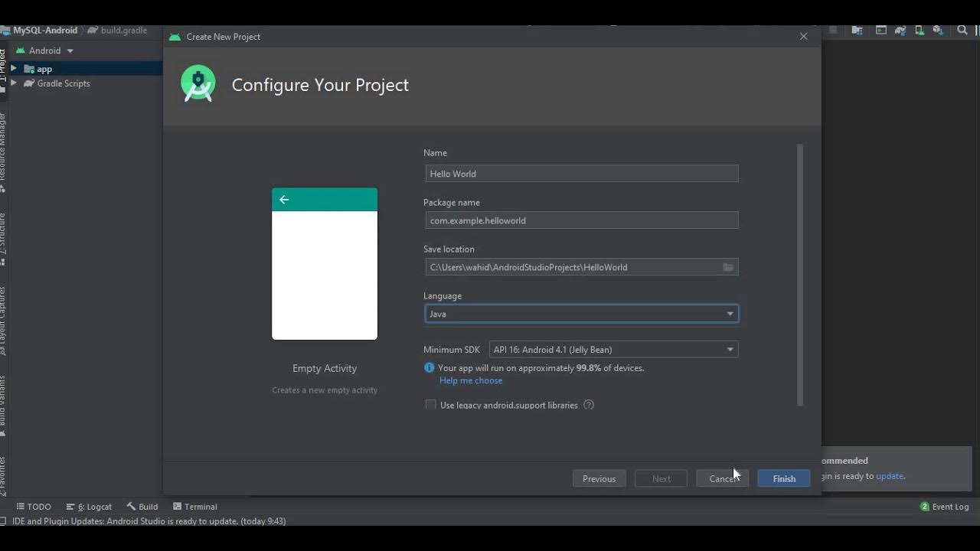Click the Finish button
Image resolution: width=980 pixels, height=551 pixels.
point(784,478)
